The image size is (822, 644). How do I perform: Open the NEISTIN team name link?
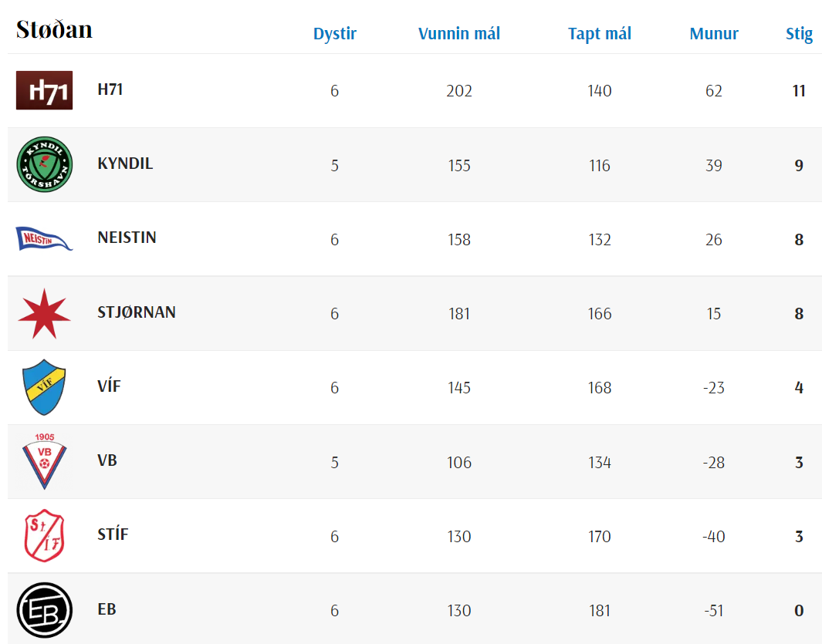tap(127, 238)
